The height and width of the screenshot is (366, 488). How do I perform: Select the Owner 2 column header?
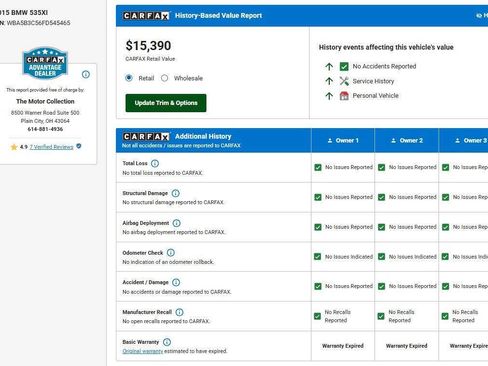pyautogui.click(x=407, y=140)
